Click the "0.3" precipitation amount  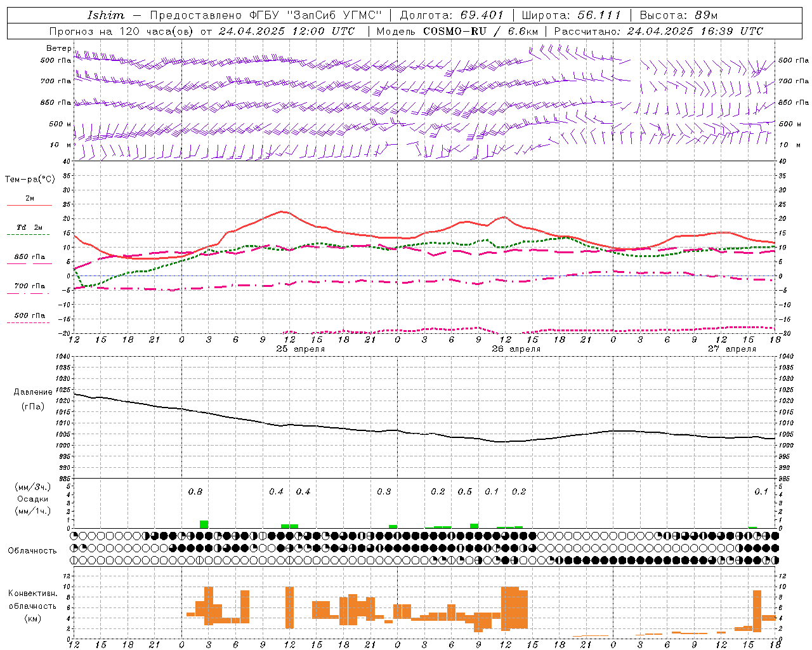(x=384, y=492)
